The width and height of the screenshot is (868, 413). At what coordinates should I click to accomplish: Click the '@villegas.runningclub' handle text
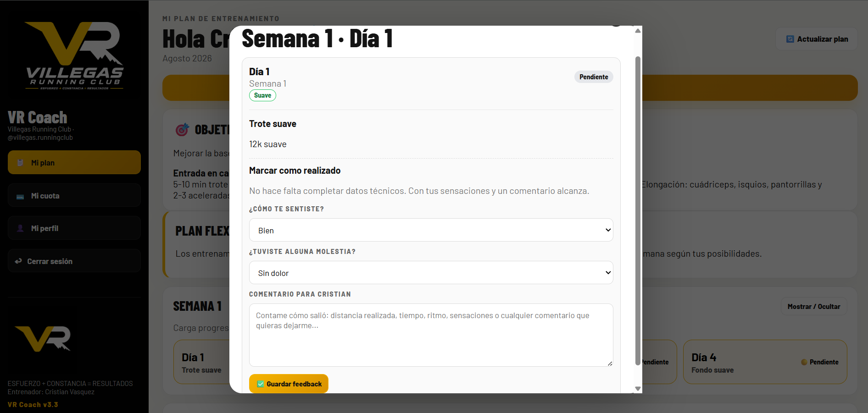[40, 138]
